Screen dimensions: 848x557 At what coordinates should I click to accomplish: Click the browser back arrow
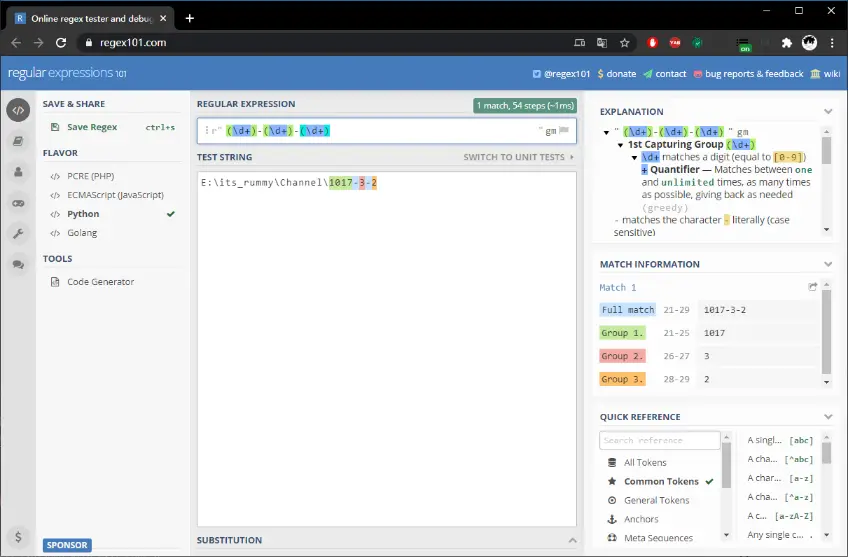tap(16, 43)
